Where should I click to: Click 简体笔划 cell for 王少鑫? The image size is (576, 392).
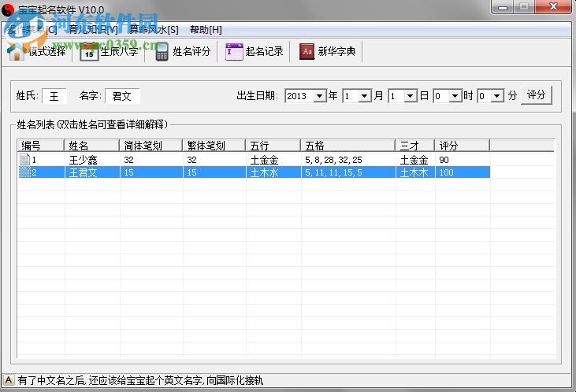[x=128, y=160]
